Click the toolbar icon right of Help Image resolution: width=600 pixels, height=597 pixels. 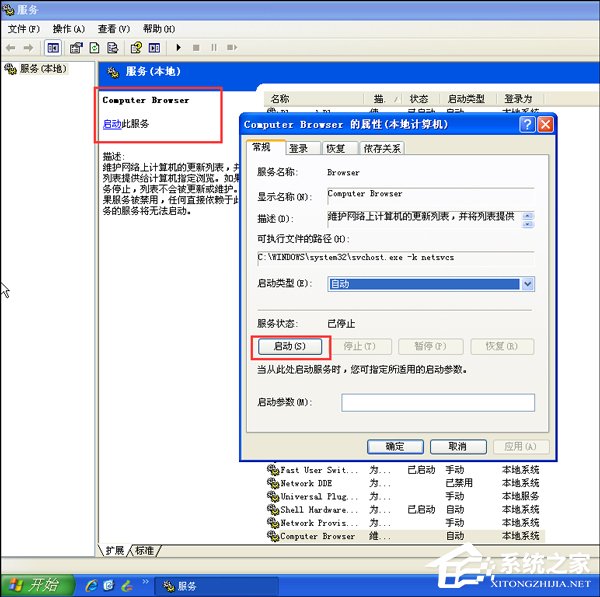[155, 47]
